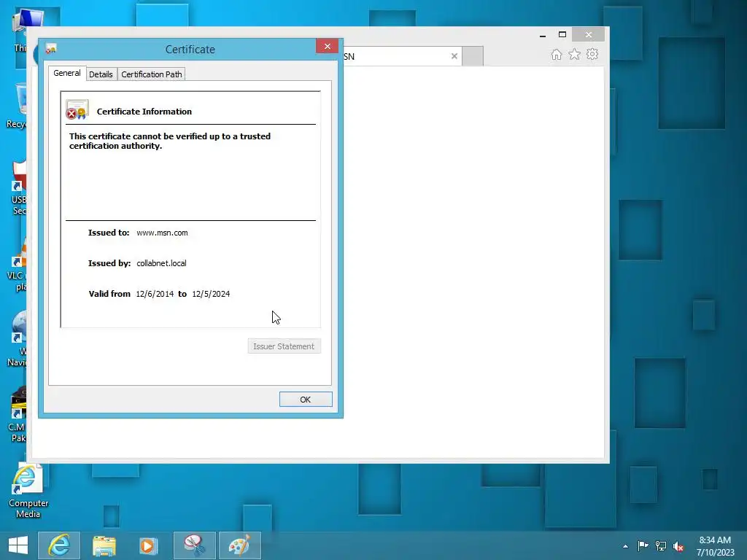The height and width of the screenshot is (560, 747).
Task: Select the Navi globe desktop shortcut
Action: pyautogui.click(x=18, y=338)
